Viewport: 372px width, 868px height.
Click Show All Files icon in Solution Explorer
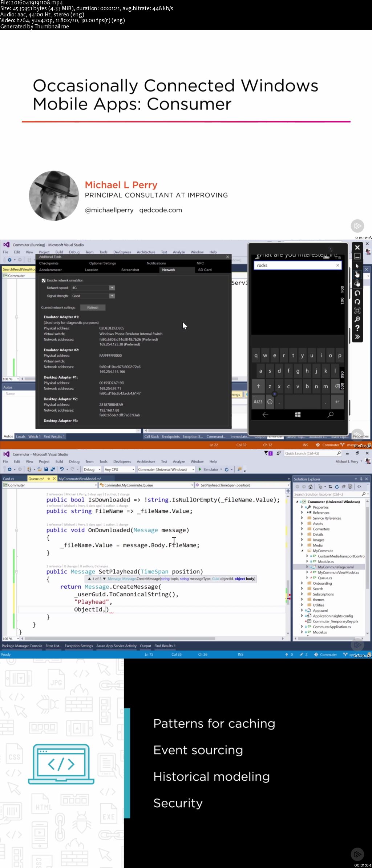[350, 487]
